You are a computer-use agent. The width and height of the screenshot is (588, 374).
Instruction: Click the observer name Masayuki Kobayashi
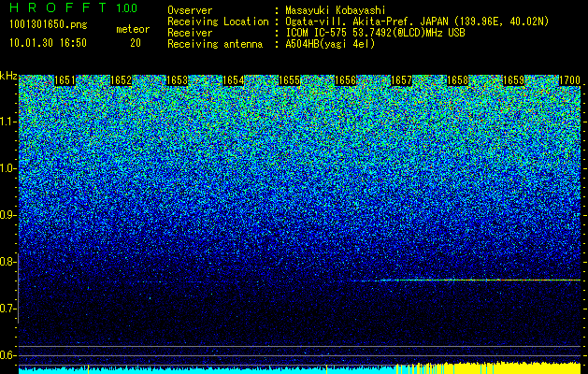(335, 10)
